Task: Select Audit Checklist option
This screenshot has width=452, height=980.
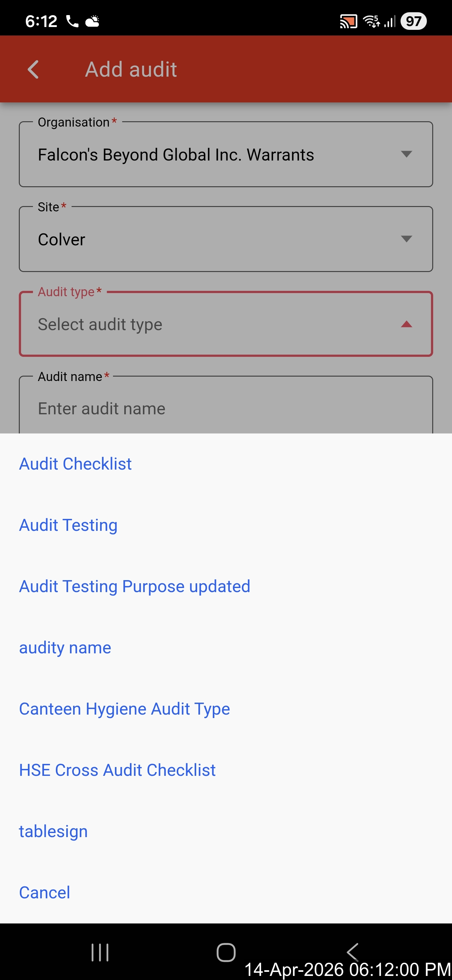Action: pyautogui.click(x=75, y=464)
